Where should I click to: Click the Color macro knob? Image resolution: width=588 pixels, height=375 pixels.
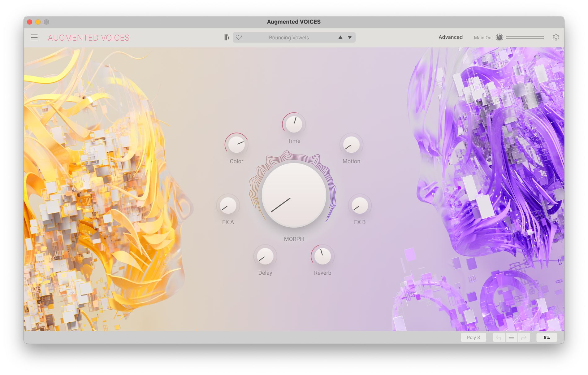point(236,145)
